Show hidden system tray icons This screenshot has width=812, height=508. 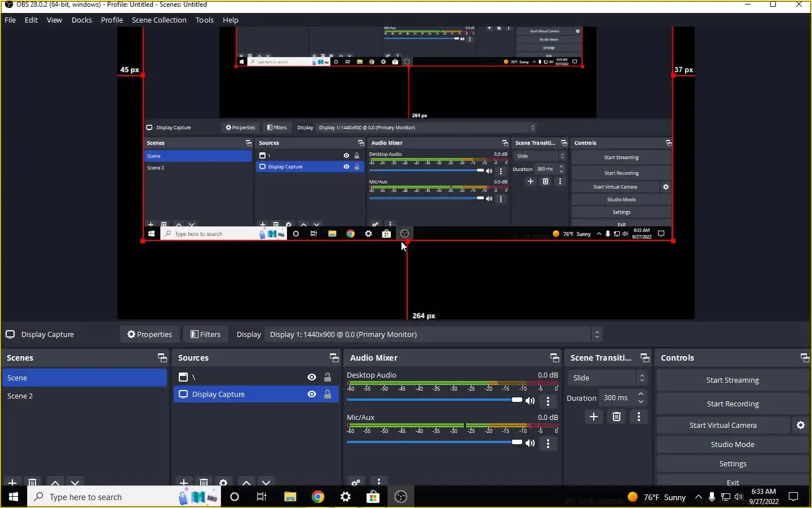pos(698,497)
